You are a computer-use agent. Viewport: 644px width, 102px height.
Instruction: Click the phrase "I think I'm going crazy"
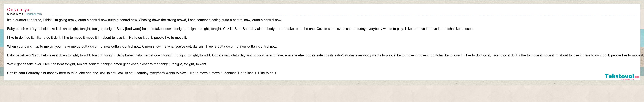[60, 20]
